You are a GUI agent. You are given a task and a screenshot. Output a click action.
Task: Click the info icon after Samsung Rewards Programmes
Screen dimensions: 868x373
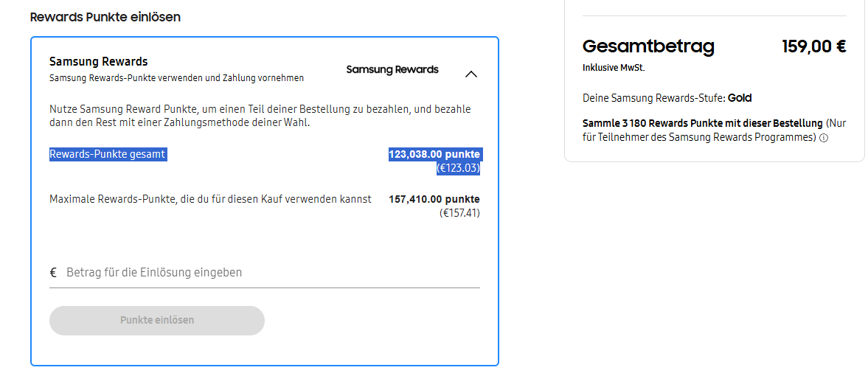pyautogui.click(x=824, y=138)
